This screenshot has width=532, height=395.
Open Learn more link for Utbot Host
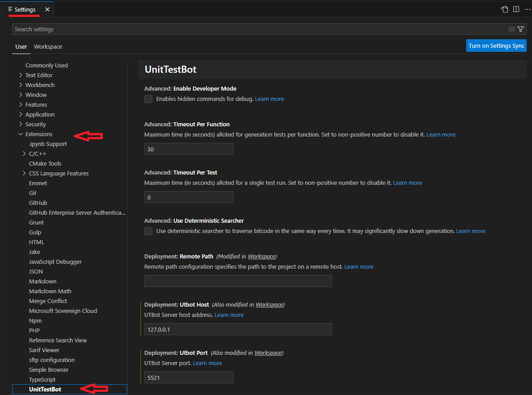[229, 315]
